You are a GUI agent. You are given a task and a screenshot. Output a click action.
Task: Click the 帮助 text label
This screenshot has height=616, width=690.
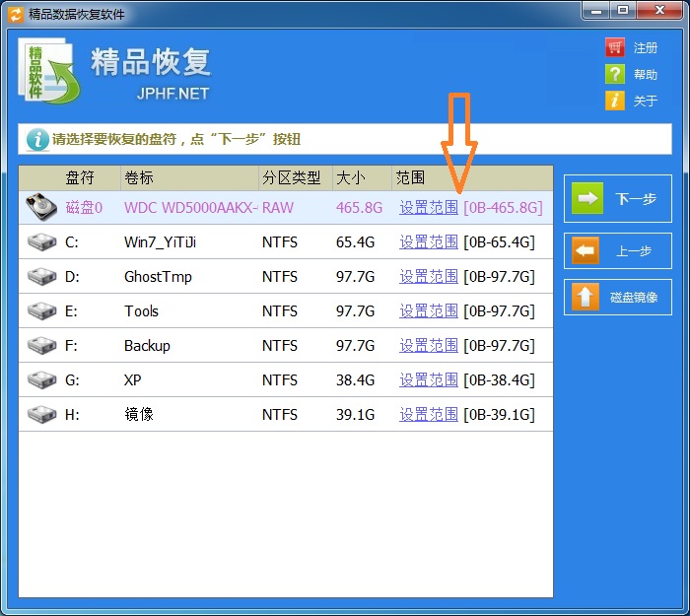pos(646,74)
